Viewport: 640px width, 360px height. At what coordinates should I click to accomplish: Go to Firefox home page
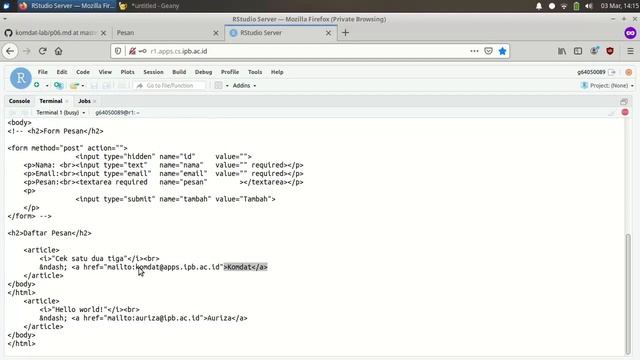pos(59,51)
